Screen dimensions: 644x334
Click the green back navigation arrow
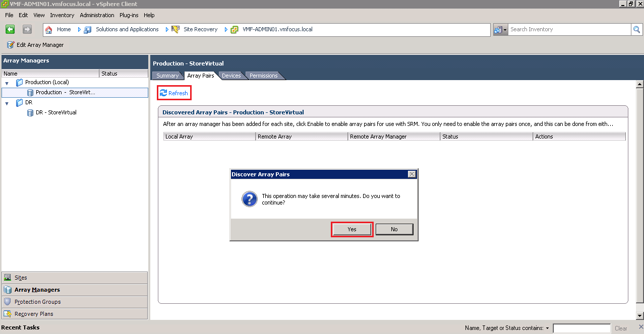(x=10, y=29)
